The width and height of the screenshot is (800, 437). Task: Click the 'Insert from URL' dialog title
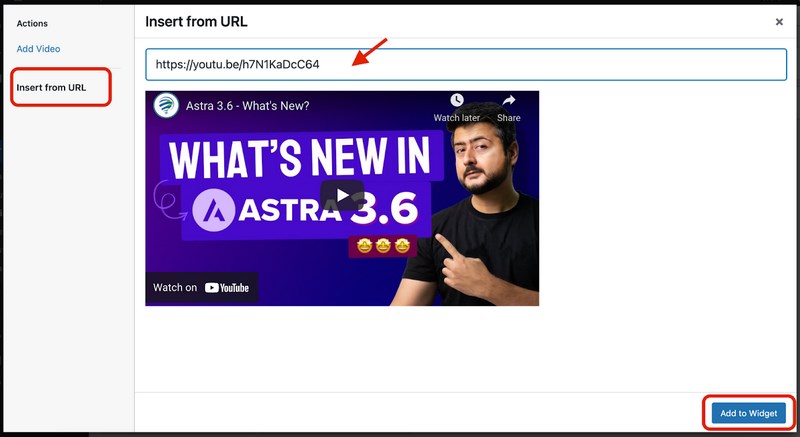pyautogui.click(x=196, y=21)
